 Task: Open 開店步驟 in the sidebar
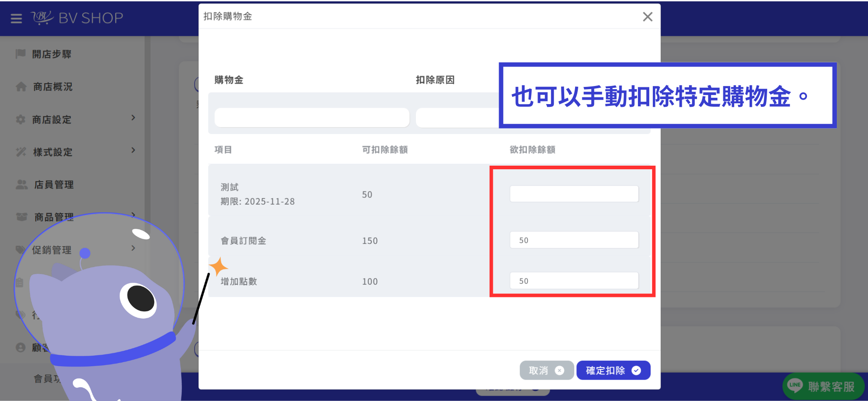[x=52, y=54]
